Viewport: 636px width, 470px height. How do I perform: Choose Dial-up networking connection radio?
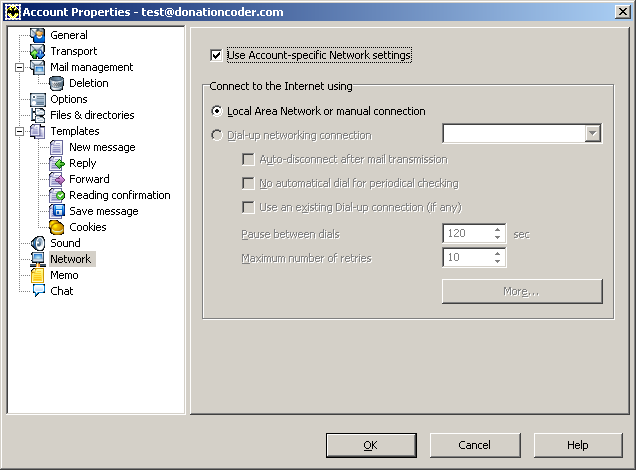217,135
